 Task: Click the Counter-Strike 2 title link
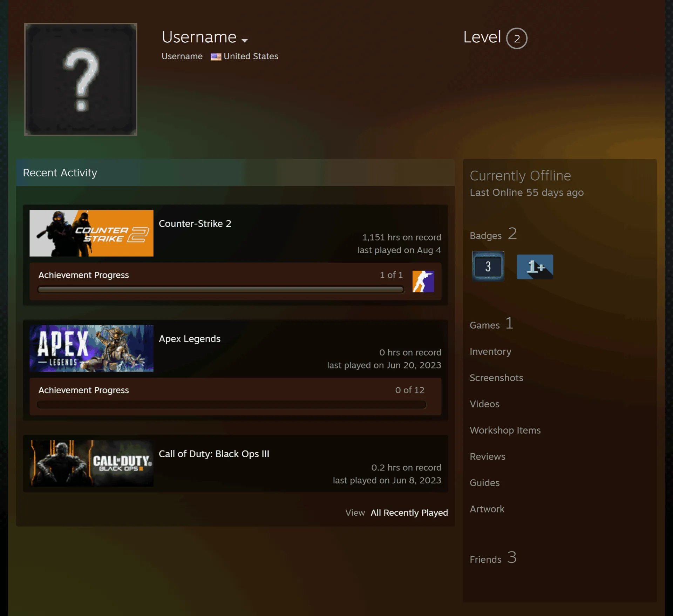coord(195,224)
